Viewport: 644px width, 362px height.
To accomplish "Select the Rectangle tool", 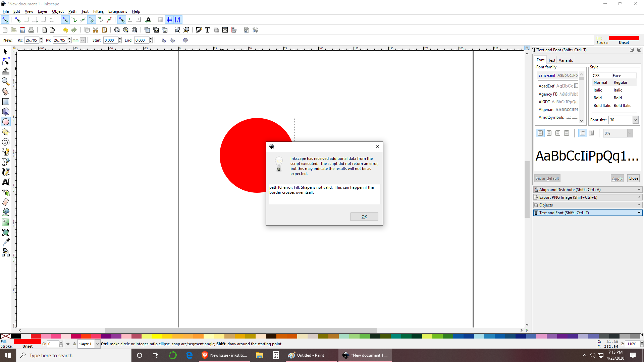I will click(x=6, y=101).
